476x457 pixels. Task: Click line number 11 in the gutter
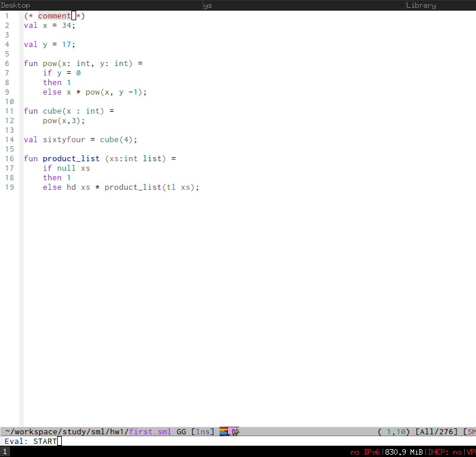click(x=9, y=111)
